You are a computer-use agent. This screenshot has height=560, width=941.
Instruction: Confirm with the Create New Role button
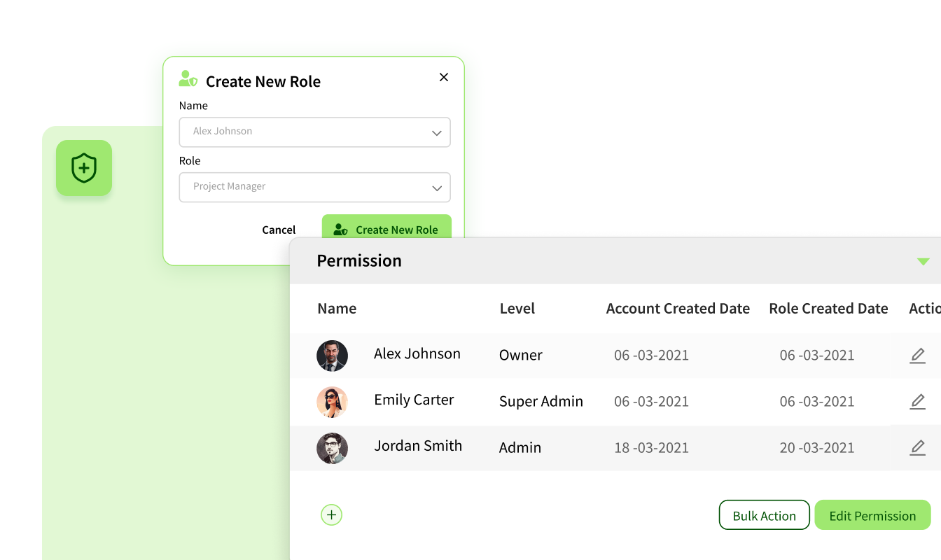(x=387, y=229)
